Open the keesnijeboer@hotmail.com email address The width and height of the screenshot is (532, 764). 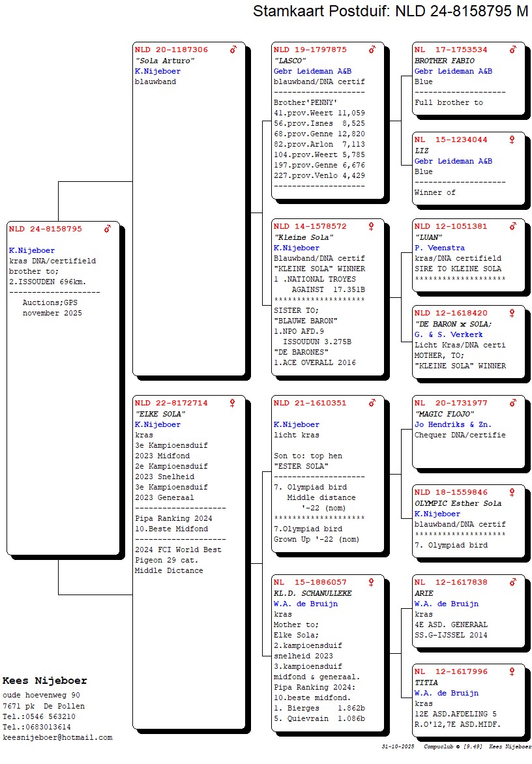tap(57, 738)
